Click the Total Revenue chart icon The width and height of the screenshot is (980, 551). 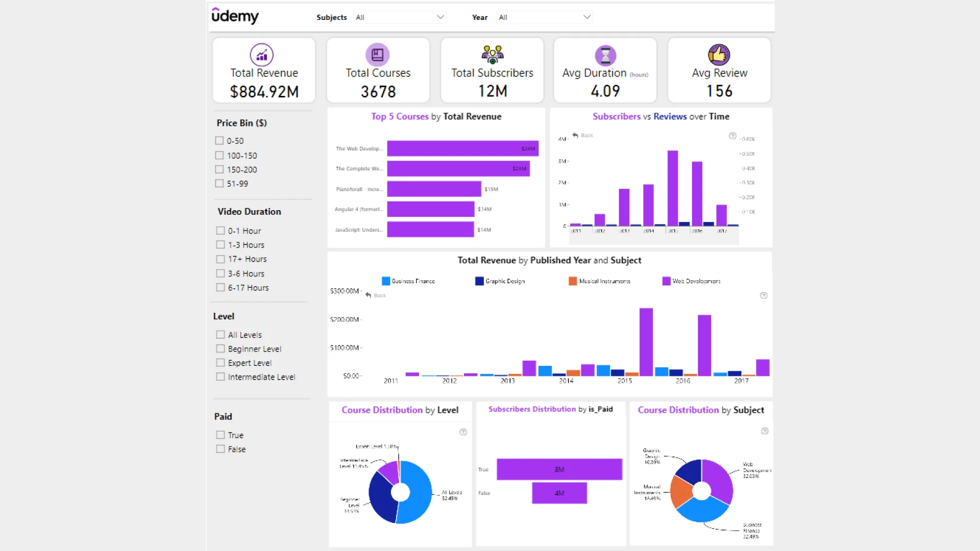point(262,55)
